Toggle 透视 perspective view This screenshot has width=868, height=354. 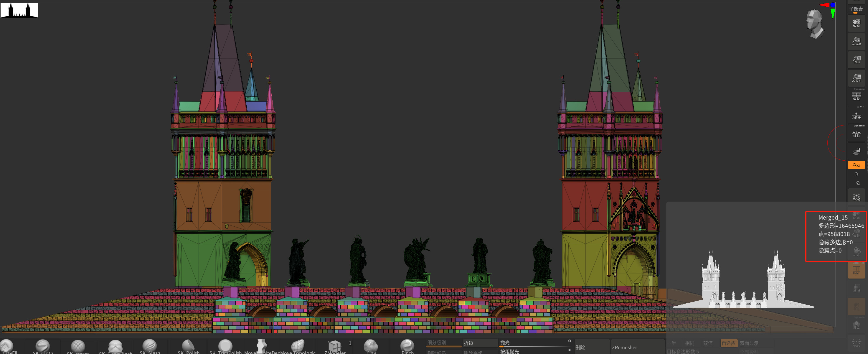coord(856,96)
